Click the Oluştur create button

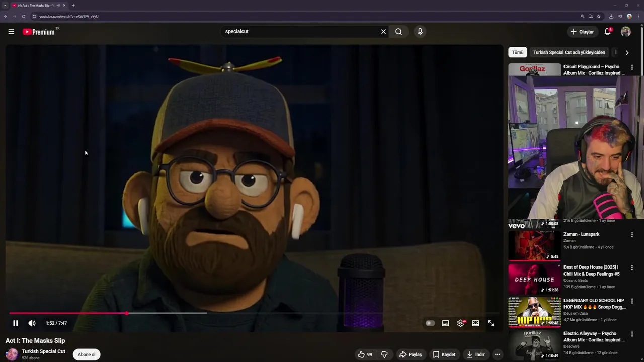pyautogui.click(x=582, y=32)
